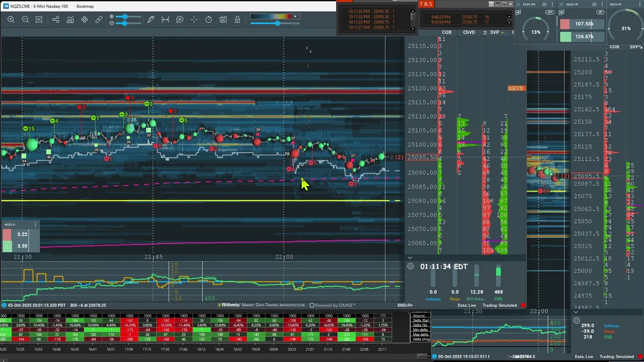Image resolution: width=644 pixels, height=362 pixels.
Task: Click the comment bubble icon
Action: (x=180, y=20)
